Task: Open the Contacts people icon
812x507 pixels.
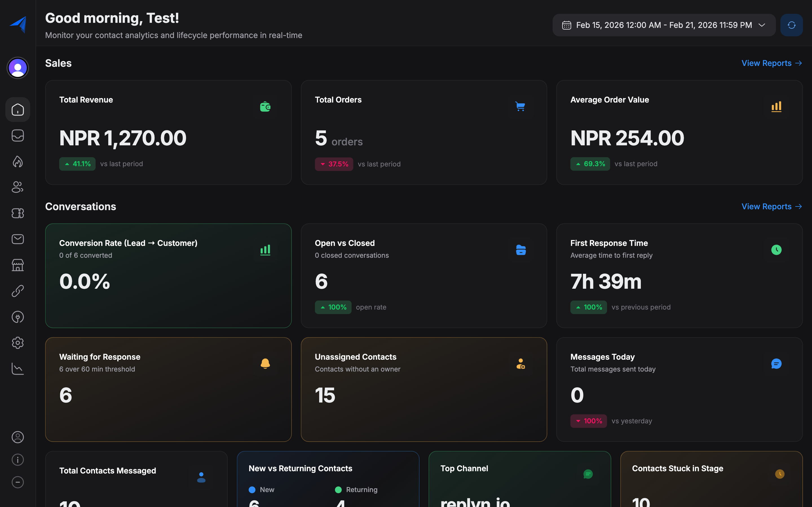Action: 17,187
